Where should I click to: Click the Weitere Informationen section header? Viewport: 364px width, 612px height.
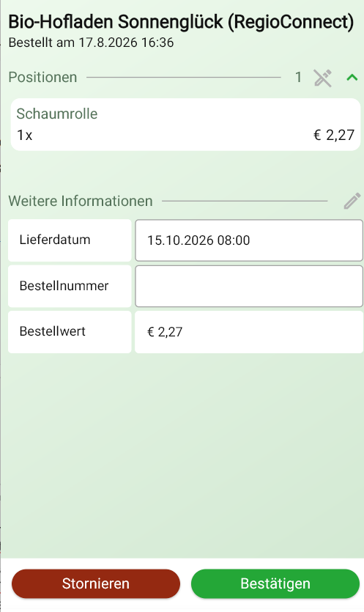click(x=81, y=201)
